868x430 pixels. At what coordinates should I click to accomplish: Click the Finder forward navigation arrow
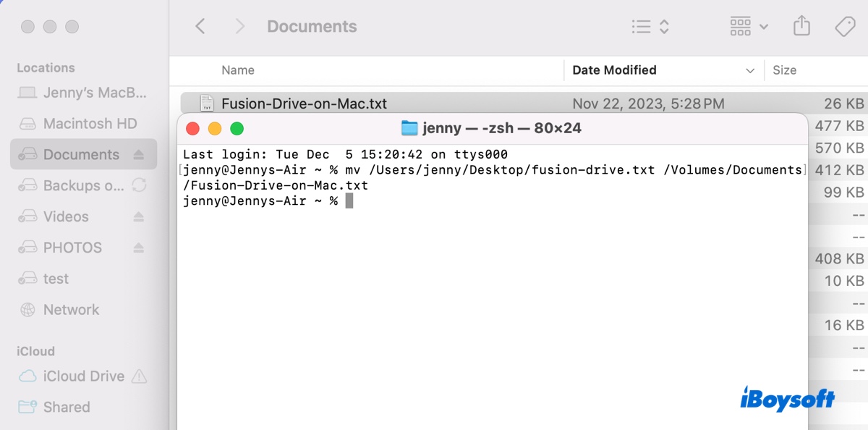(x=240, y=27)
